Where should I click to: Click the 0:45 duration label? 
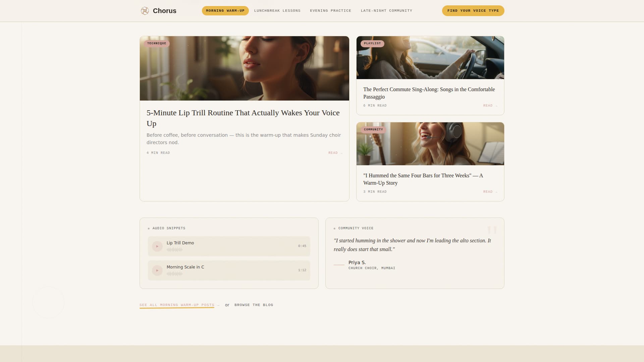point(302,246)
